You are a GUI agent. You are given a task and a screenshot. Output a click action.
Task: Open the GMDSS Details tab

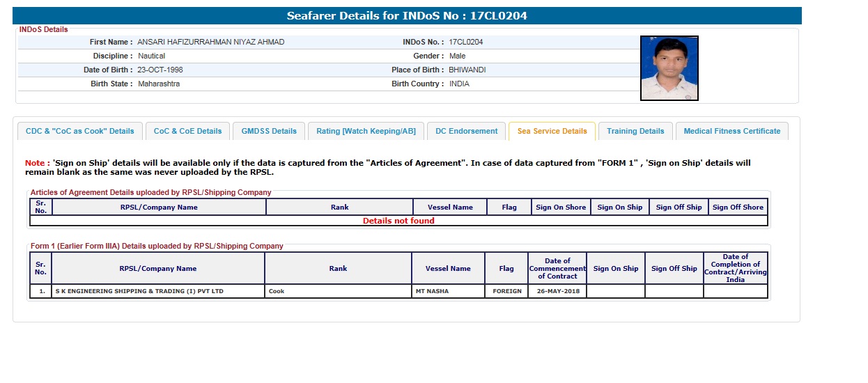coord(269,131)
